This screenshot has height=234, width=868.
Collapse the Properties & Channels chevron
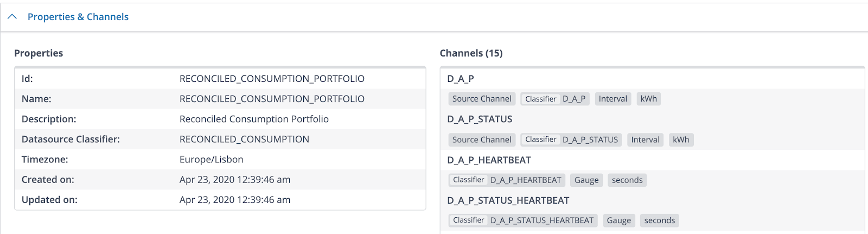(12, 17)
